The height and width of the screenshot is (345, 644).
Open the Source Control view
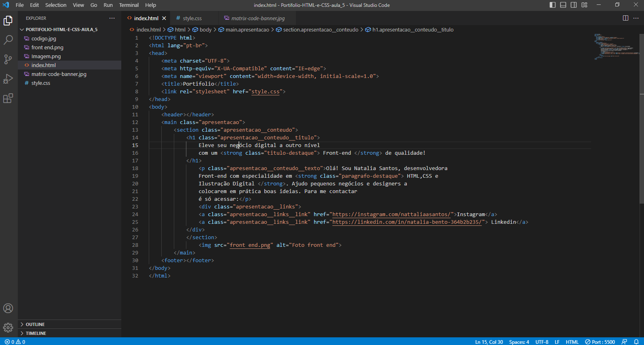click(x=8, y=59)
